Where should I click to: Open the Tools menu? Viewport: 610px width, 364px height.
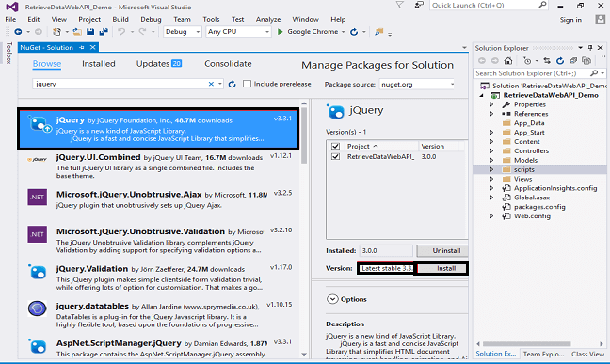coord(211,19)
